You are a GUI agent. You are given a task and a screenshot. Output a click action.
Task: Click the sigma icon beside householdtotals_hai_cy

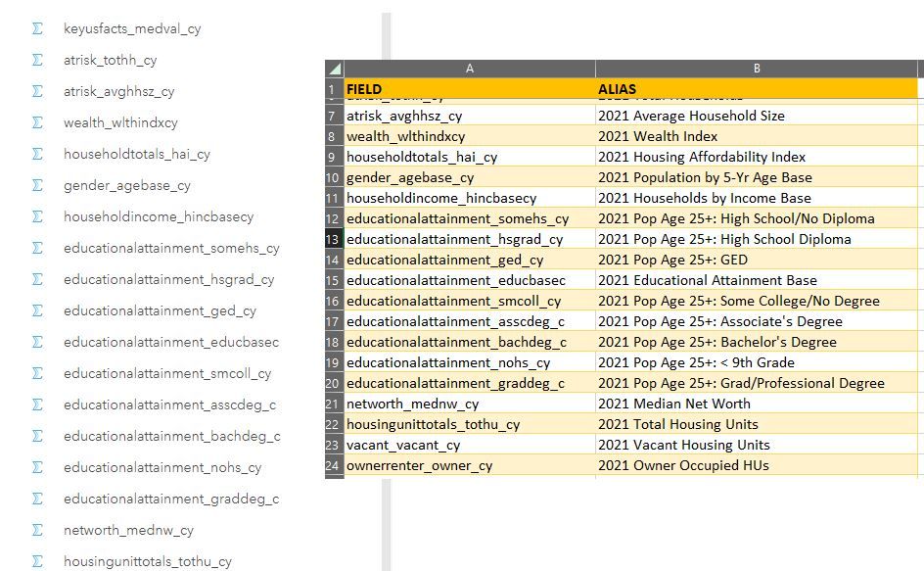click(x=36, y=155)
